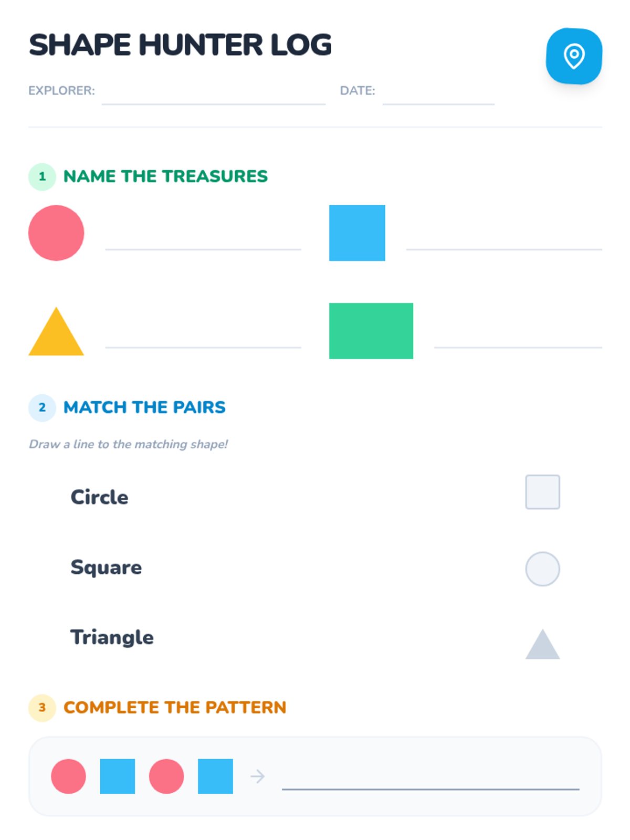The width and height of the screenshot is (630, 840).
Task: Click the gray outlined circle match shape
Action: tap(542, 569)
